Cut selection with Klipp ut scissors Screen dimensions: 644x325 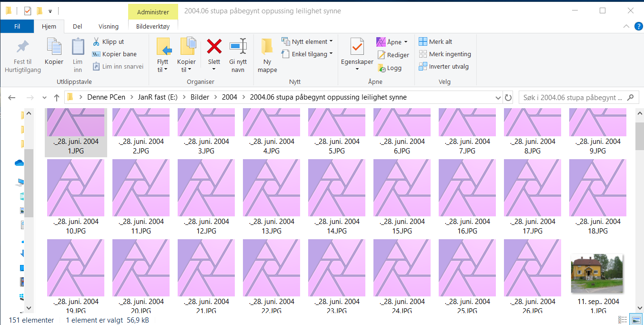pyautogui.click(x=108, y=41)
